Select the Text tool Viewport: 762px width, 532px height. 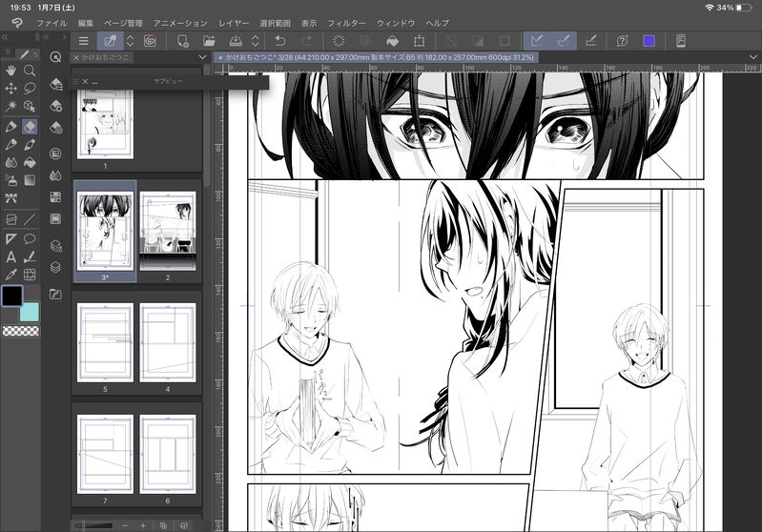click(10, 257)
